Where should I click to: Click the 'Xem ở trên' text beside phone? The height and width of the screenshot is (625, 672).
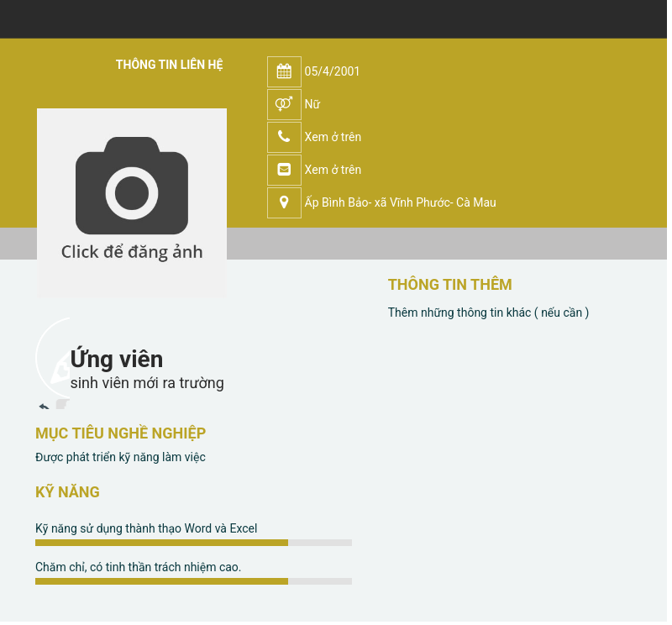pos(333,137)
